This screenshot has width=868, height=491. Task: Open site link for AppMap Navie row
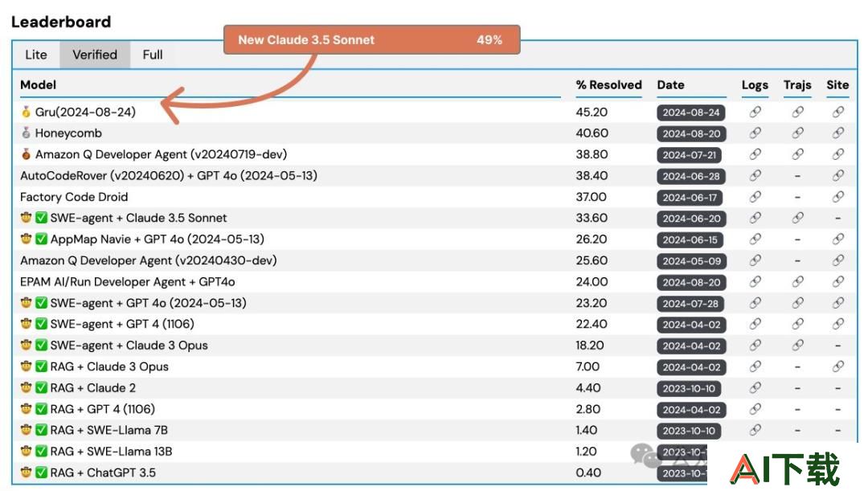tap(838, 239)
